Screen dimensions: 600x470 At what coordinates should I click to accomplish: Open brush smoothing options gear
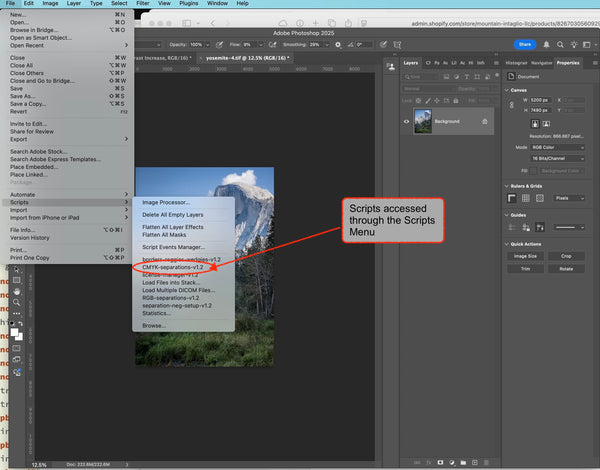338,45
